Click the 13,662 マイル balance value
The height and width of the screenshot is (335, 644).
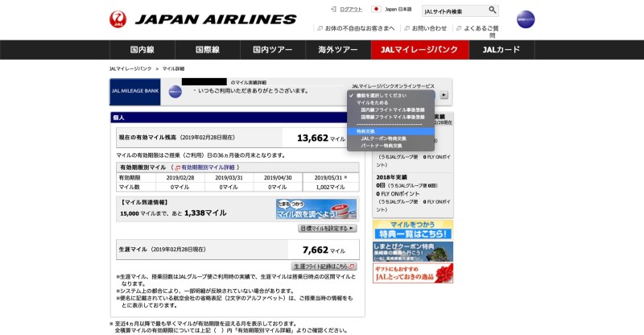coord(320,139)
